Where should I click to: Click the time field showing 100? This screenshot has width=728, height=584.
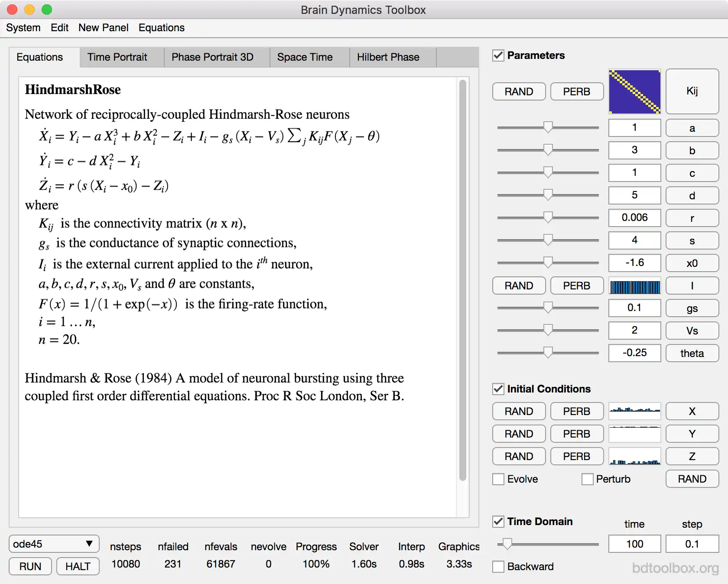(x=634, y=544)
